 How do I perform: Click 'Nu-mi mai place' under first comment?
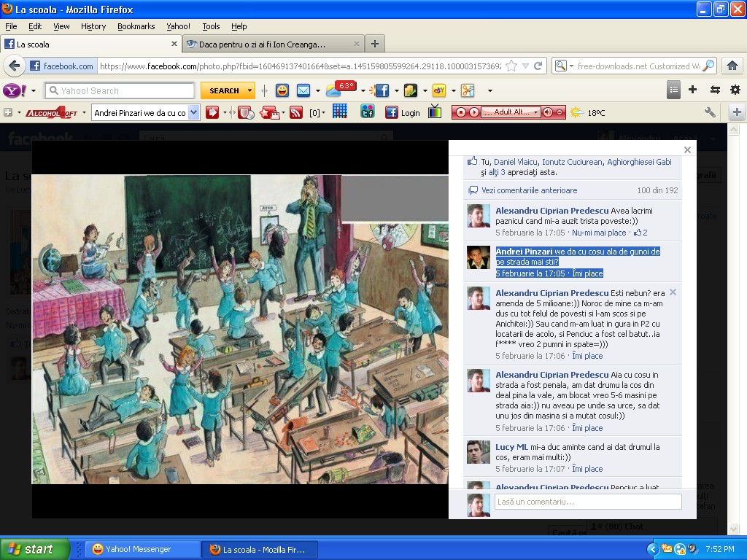[x=599, y=233]
